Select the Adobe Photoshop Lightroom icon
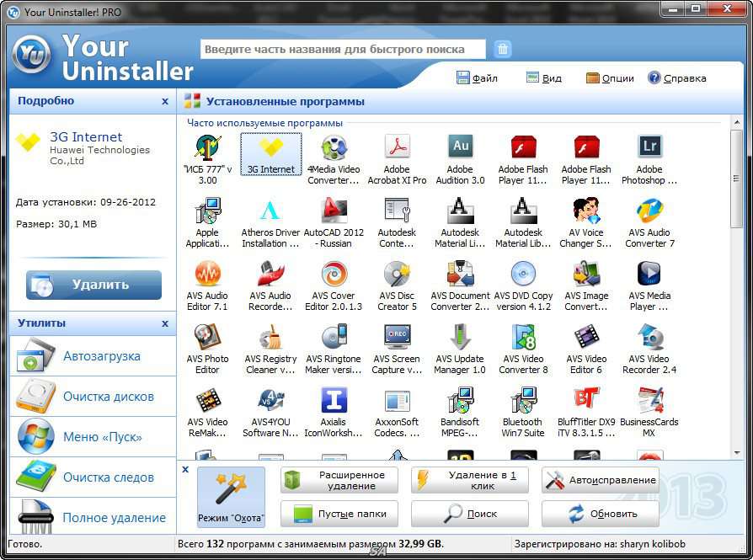The image size is (753, 560). tap(649, 147)
